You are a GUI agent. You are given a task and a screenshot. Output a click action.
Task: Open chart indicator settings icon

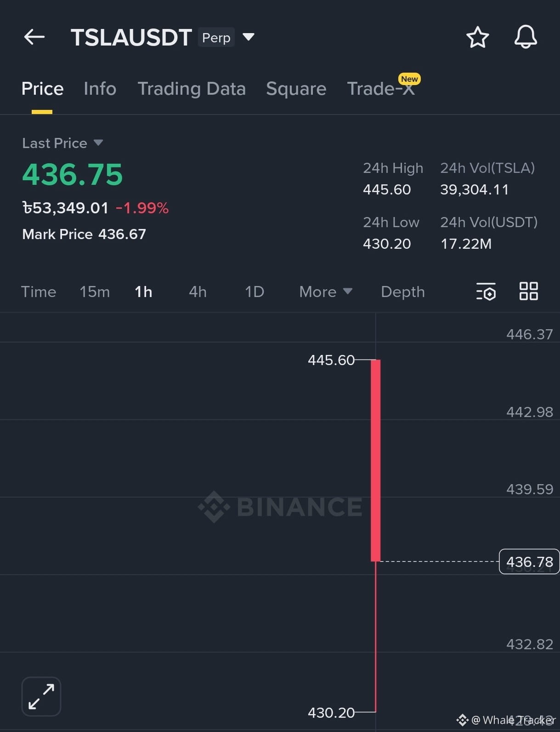[486, 292]
